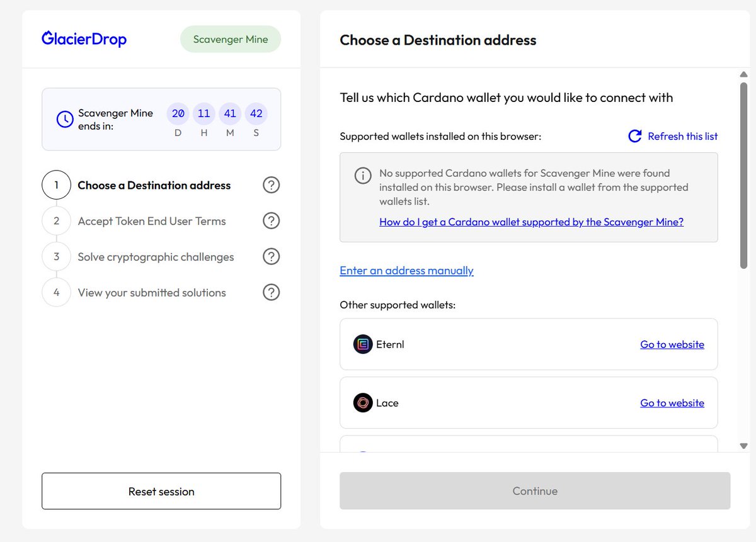Open help icon for Solve cryptographic challenges
This screenshot has height=542, width=756.
[271, 257]
